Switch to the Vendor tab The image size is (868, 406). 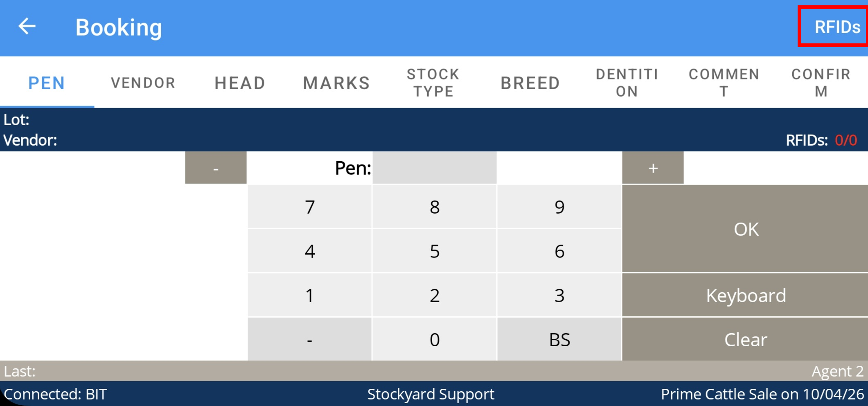click(143, 83)
